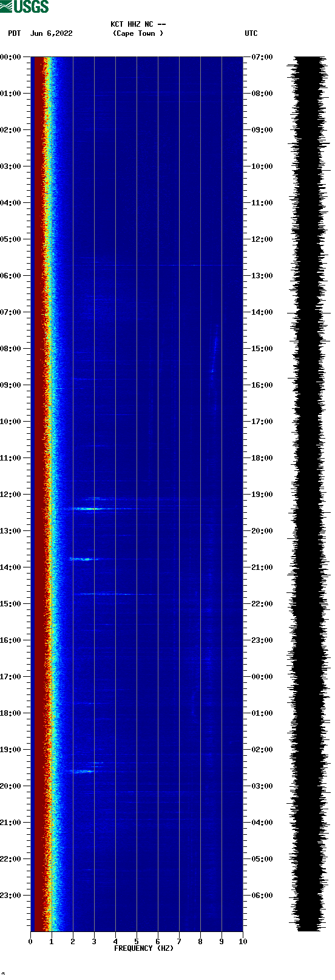Click the 07:00 UTC time label at top
This screenshot has width=335, height=980.
[x=262, y=57]
